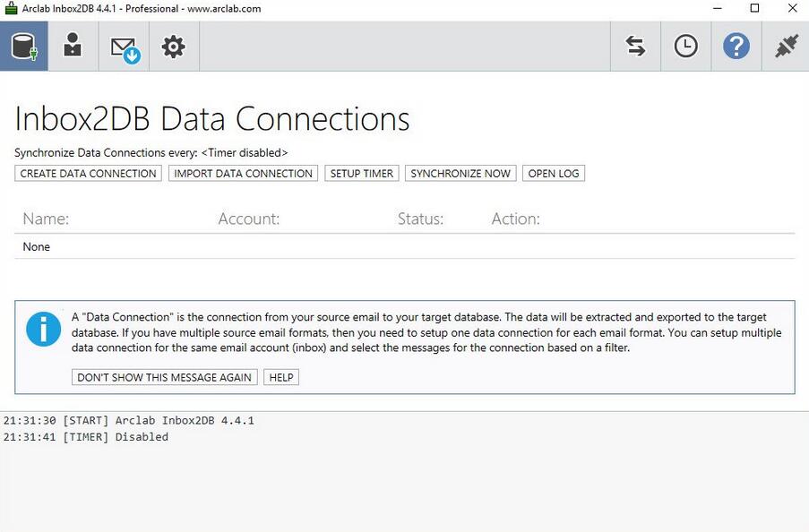The image size is (809, 532).
Task: Open the email accounts person icon
Action: point(73,46)
